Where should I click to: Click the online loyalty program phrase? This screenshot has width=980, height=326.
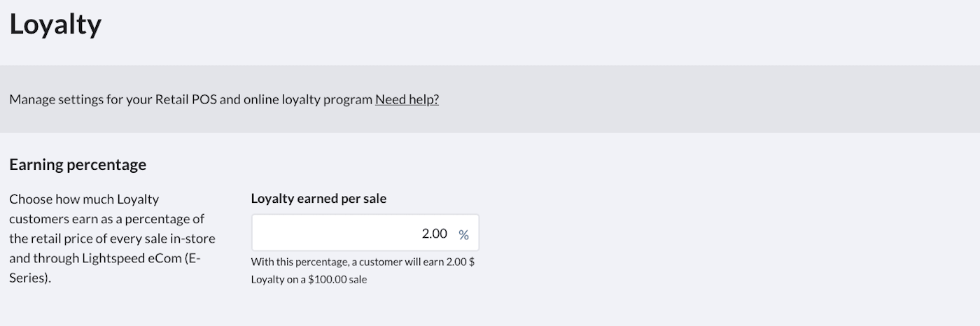[308, 99]
